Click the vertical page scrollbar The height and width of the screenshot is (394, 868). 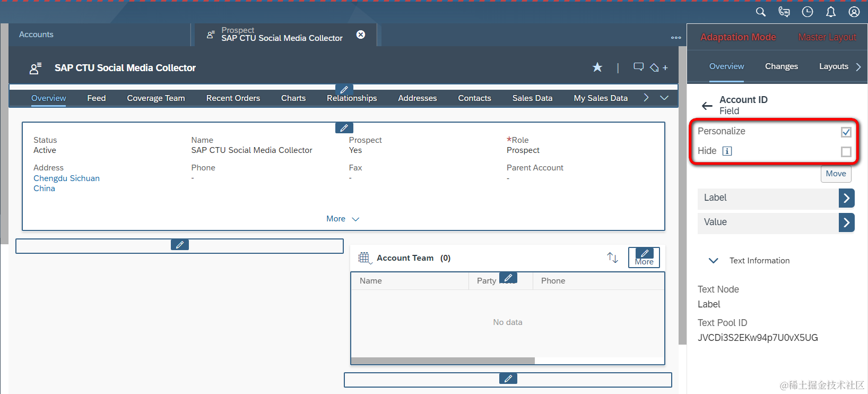(682, 195)
